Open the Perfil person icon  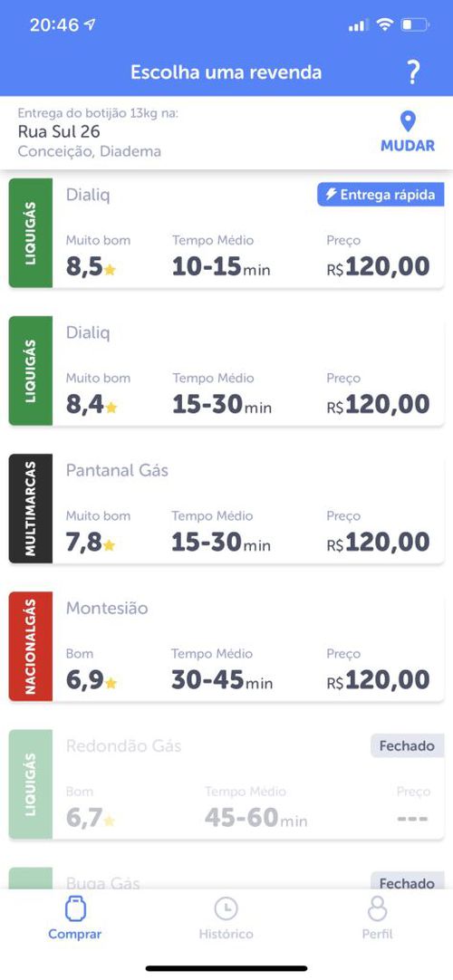pyautogui.click(x=378, y=908)
